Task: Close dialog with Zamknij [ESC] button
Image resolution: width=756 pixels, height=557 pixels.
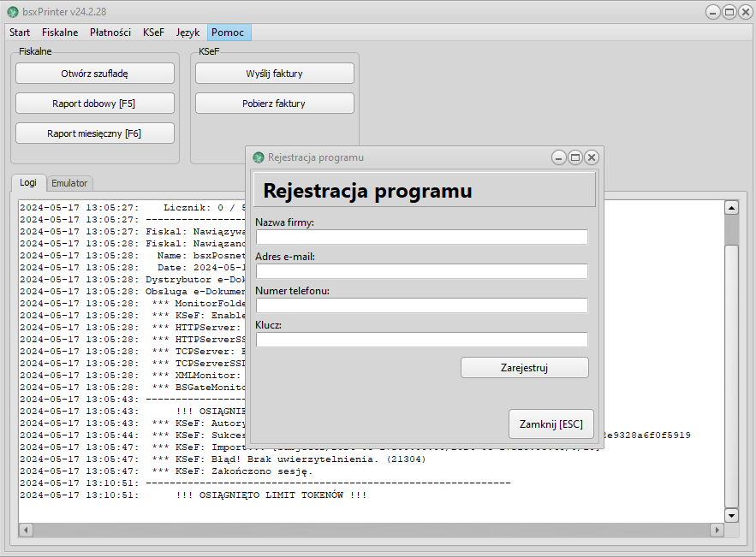Action: 551,424
